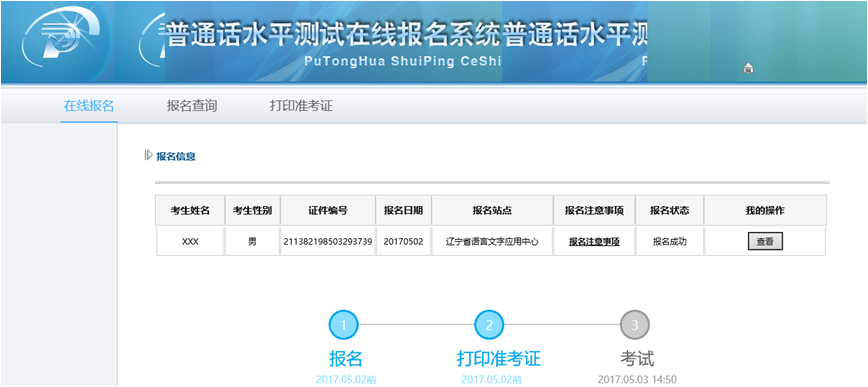This screenshot has width=868, height=387.
Task: Select the date cell 20170502
Action: pyautogui.click(x=404, y=241)
